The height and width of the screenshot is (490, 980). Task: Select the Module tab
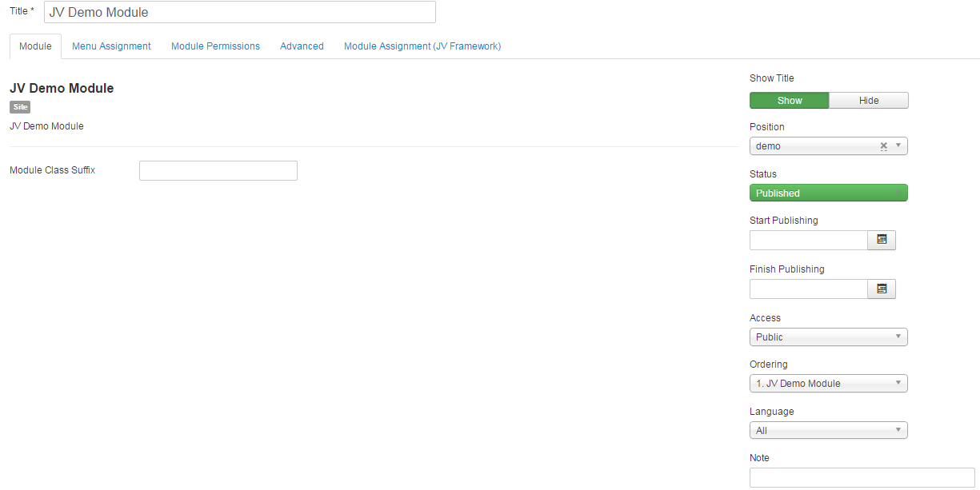click(x=35, y=46)
